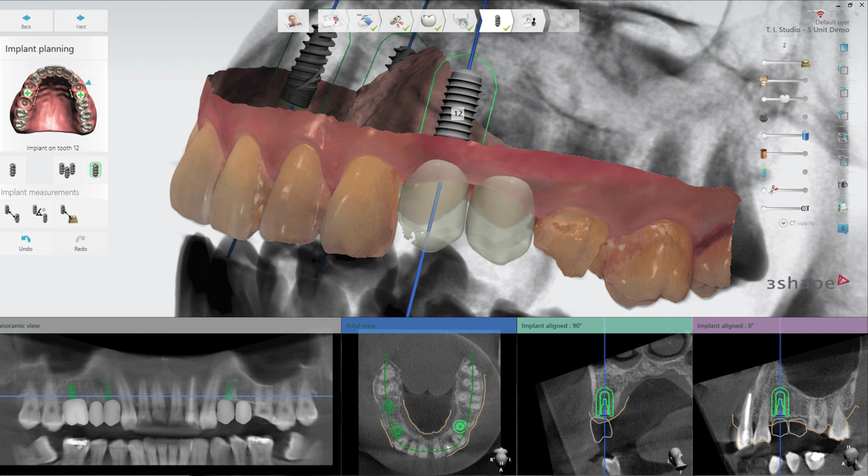
Task: Open the crown design workflow step
Action: pos(429,21)
